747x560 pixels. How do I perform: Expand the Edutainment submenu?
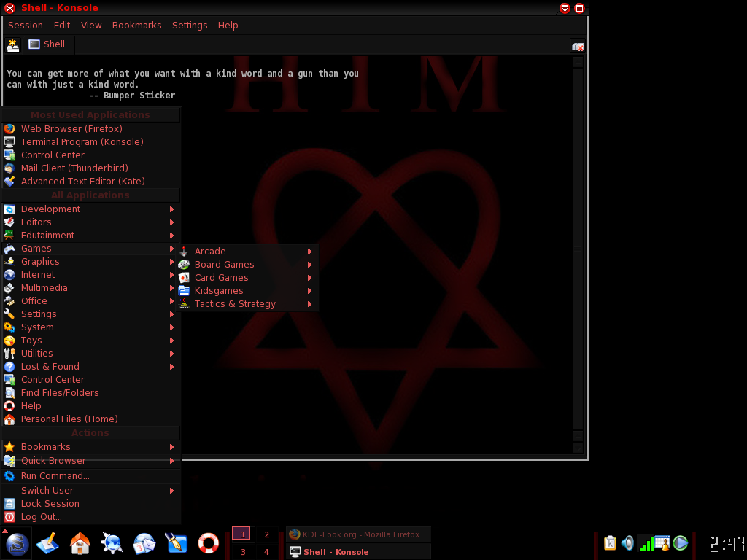tap(90, 236)
